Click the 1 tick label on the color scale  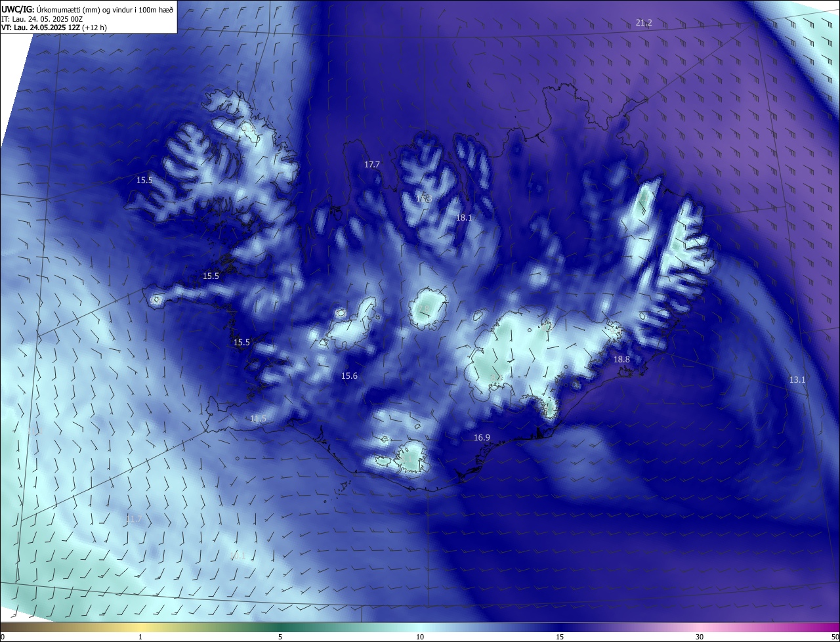(x=140, y=637)
